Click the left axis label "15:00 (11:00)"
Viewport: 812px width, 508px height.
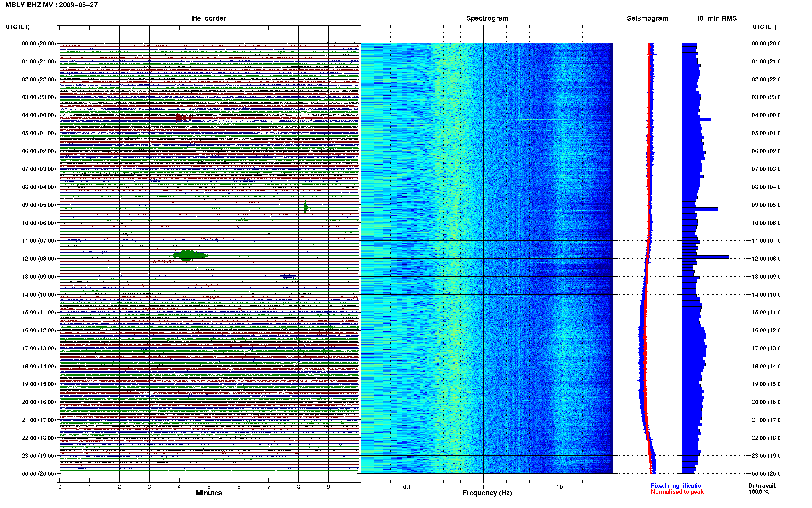click(39, 312)
